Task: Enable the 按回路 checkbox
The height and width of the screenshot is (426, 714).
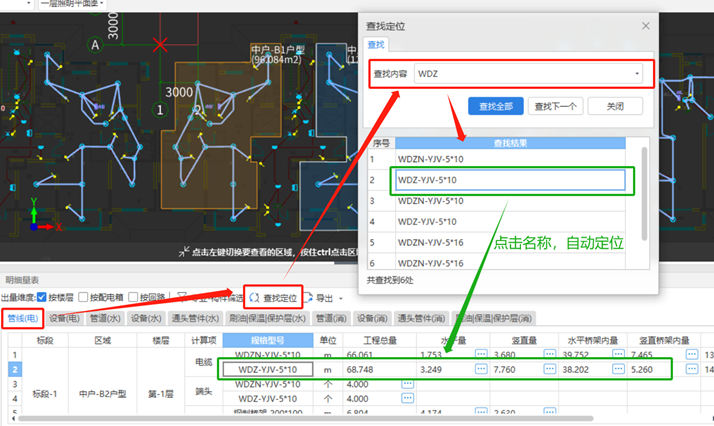Action: pyautogui.click(x=134, y=298)
